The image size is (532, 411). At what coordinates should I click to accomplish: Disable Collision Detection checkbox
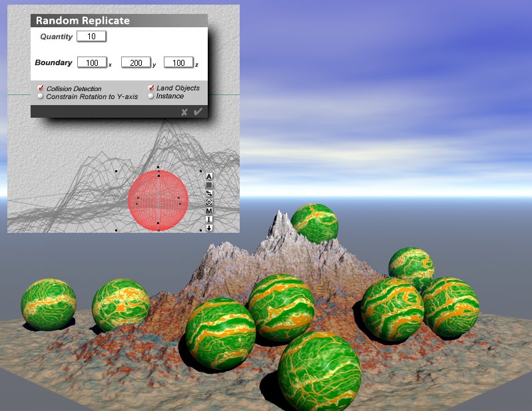click(x=41, y=88)
